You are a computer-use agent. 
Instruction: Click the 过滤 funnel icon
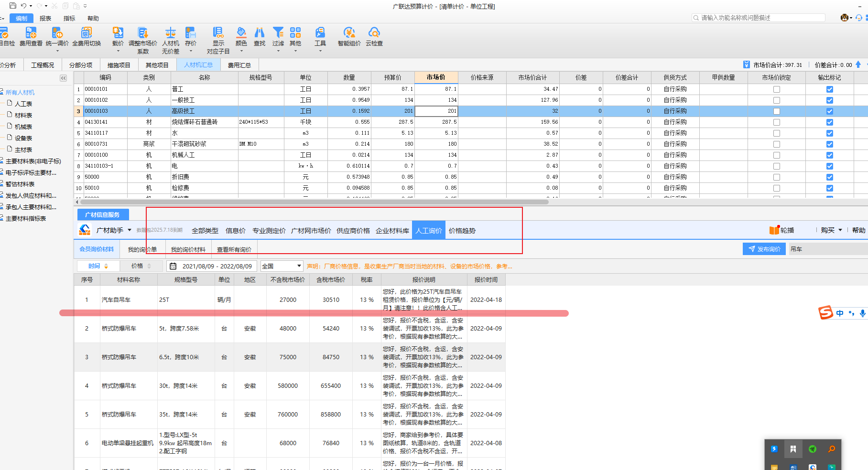point(278,33)
